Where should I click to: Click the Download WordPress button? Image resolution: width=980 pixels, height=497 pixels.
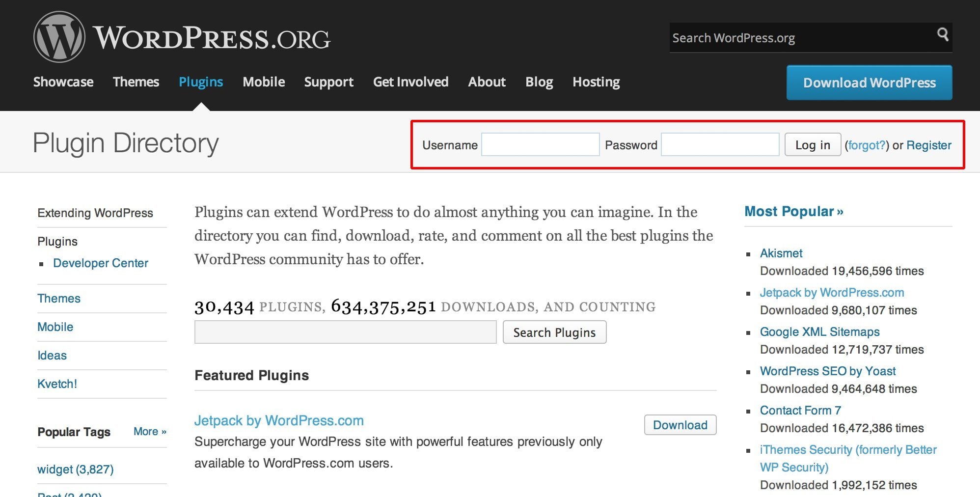click(870, 83)
